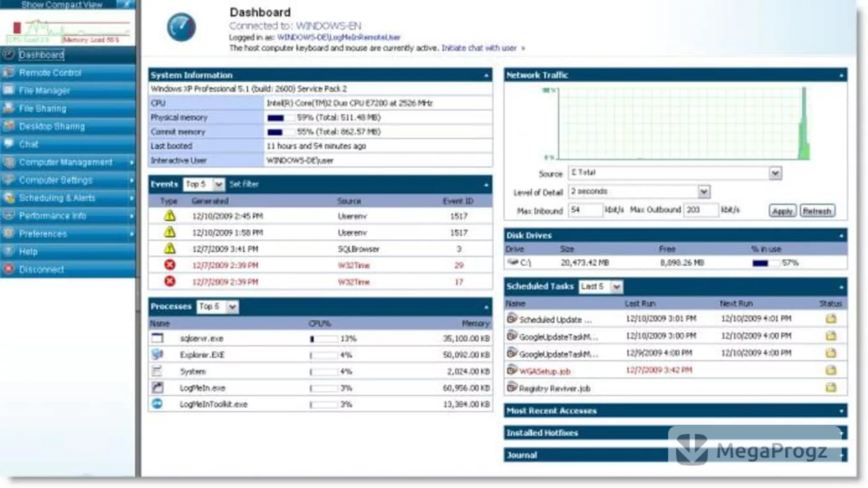Click the Next Run column header
868x488 pixels.
click(736, 303)
